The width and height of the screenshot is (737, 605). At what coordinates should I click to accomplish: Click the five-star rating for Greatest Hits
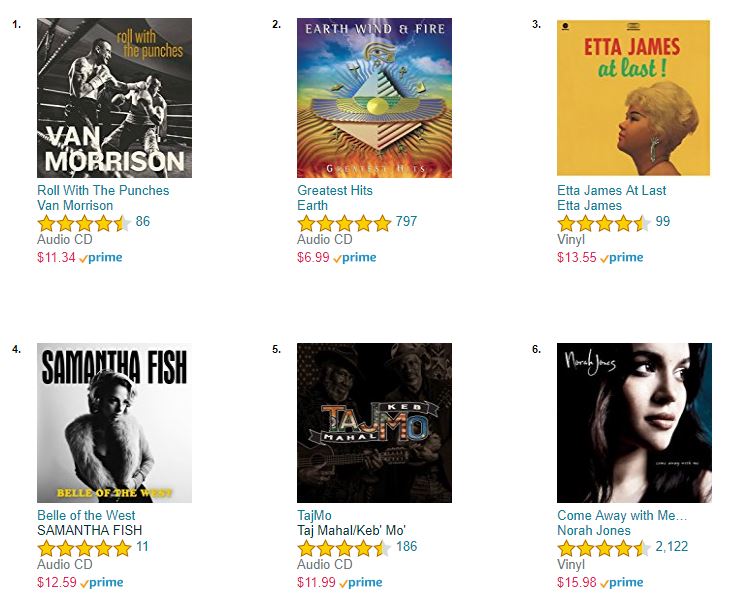[x=344, y=223]
